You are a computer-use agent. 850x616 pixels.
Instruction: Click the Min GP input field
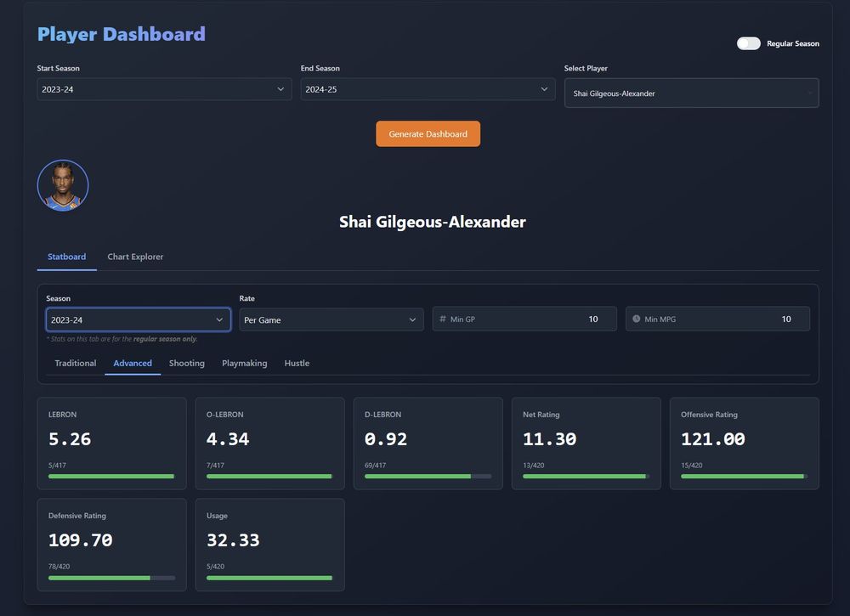click(524, 319)
